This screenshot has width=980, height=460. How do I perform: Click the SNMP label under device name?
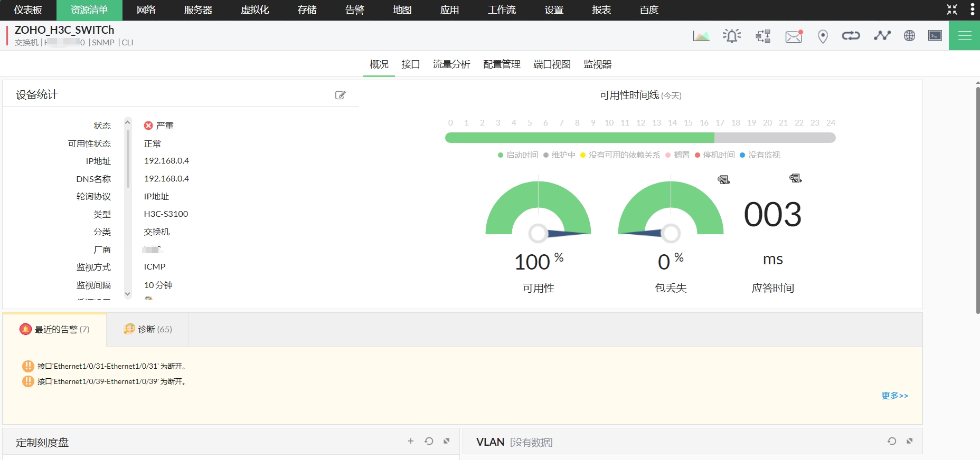click(103, 43)
